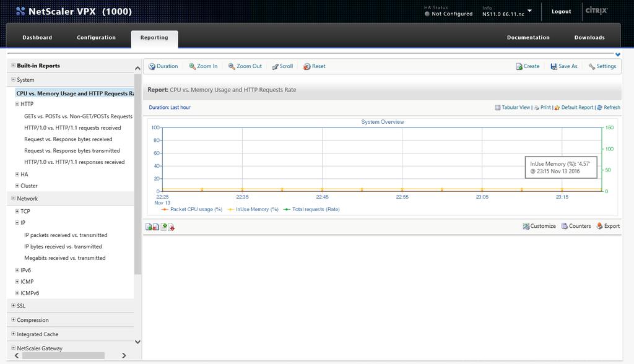
Task: Click the move chart down red arrow icon
Action: point(171,227)
